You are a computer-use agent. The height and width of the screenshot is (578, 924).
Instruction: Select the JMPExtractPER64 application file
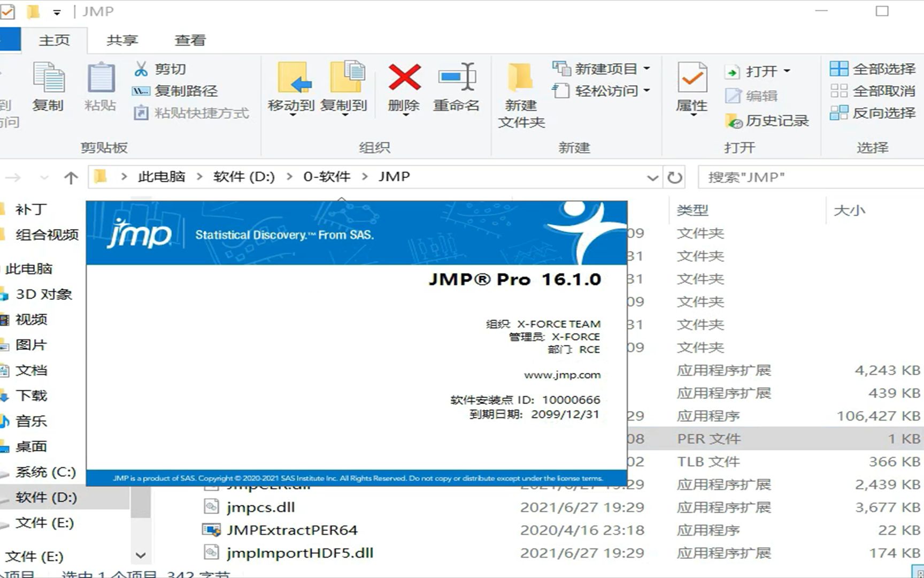(x=292, y=530)
